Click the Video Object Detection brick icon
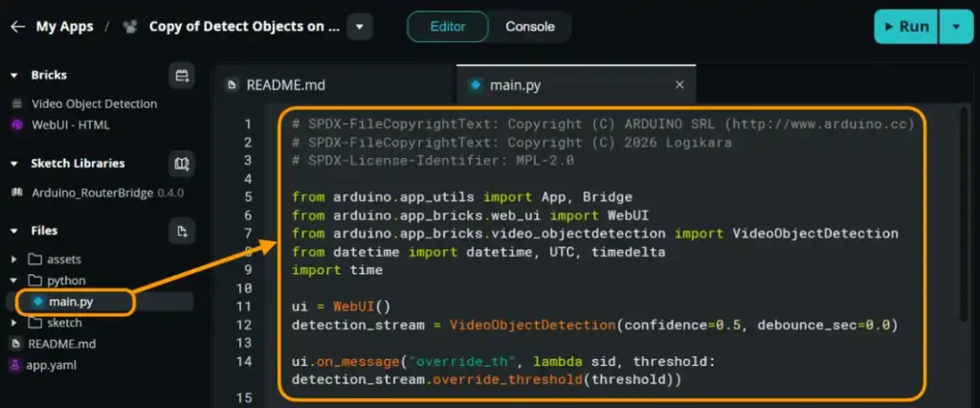Image resolution: width=980 pixels, height=408 pixels. (x=17, y=103)
